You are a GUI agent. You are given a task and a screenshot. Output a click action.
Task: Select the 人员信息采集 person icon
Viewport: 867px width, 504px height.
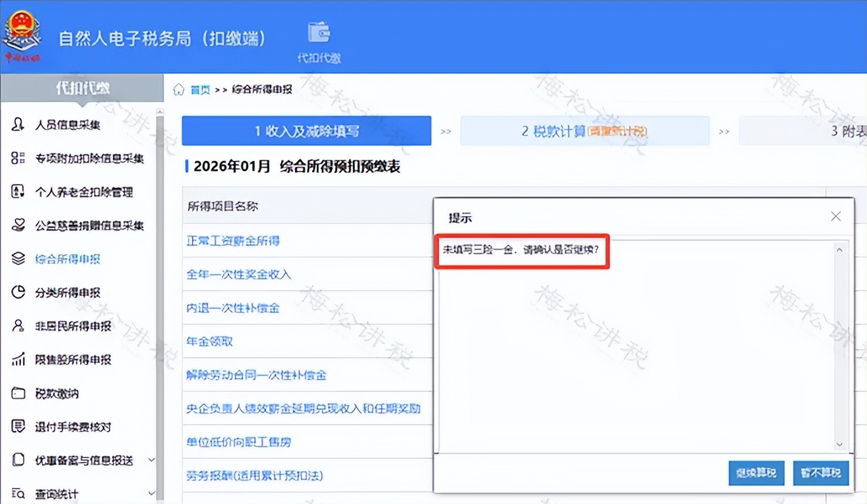pyautogui.click(x=17, y=124)
